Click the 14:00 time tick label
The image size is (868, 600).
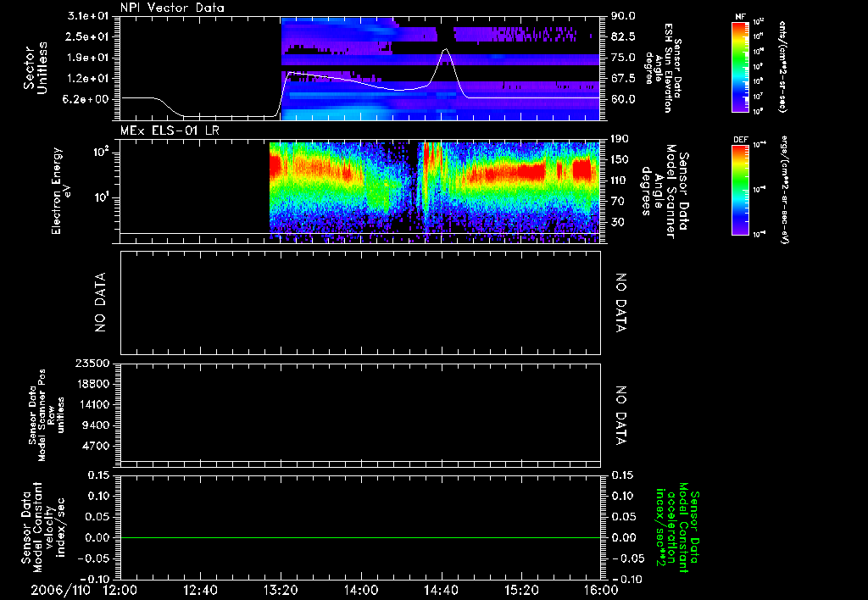361,590
